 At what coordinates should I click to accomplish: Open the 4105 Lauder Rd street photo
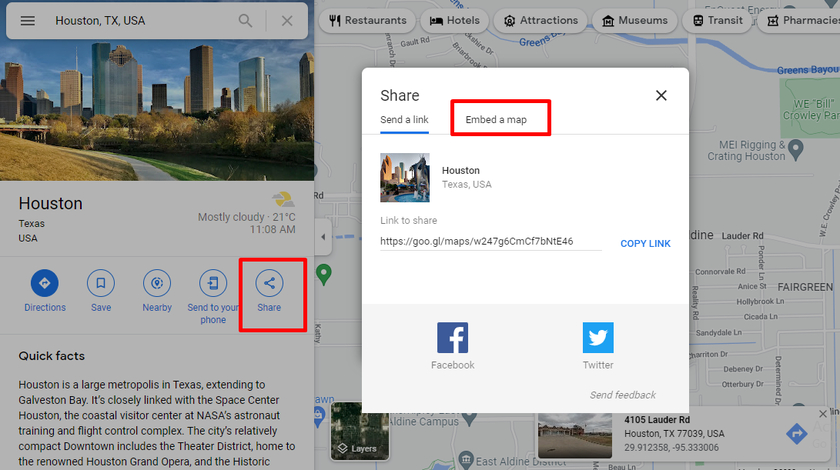coord(575,435)
